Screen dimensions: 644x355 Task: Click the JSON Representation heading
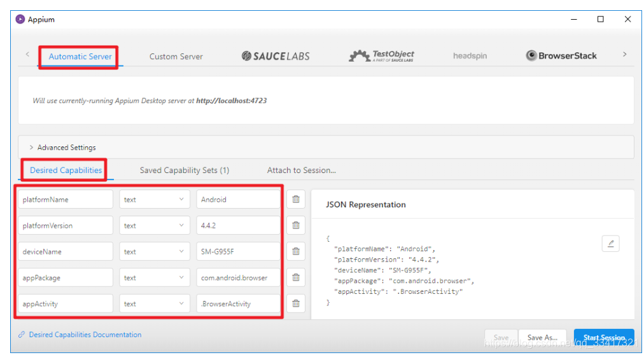[x=365, y=204]
